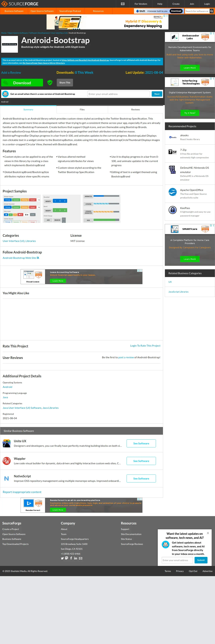Open Android-Bootstrap Web Site link
The width and height of the screenshot is (215, 644).
click(x=19, y=258)
